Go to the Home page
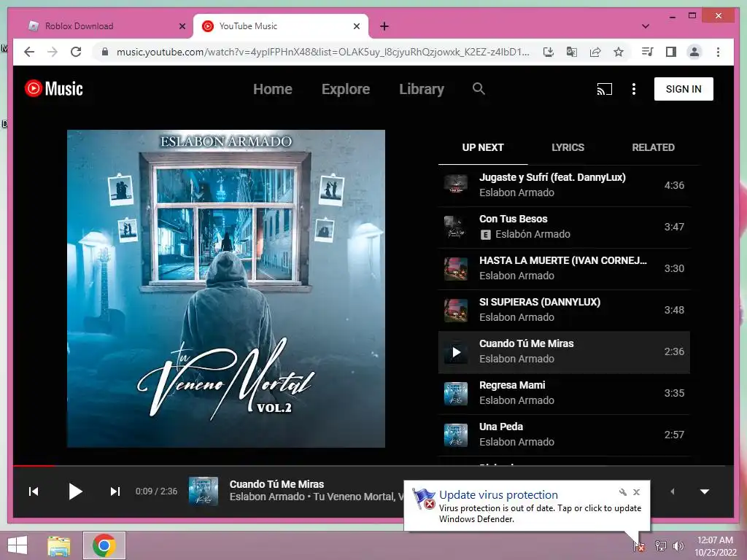Image resolution: width=747 pixels, height=560 pixels. point(273,89)
